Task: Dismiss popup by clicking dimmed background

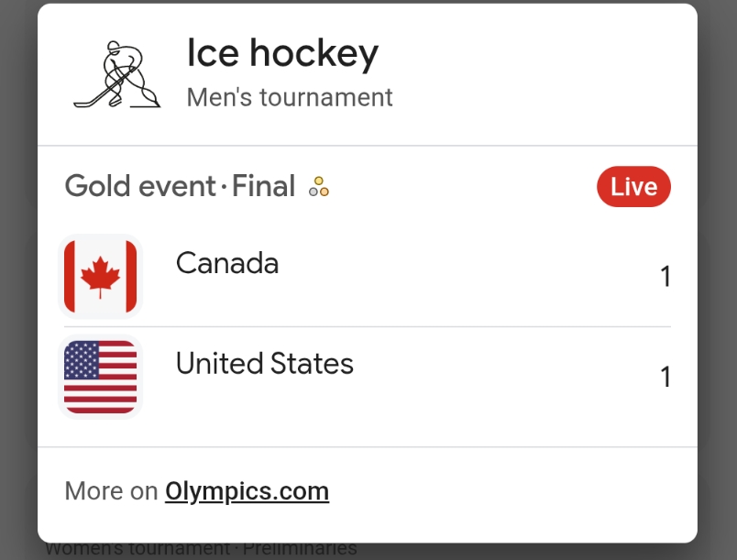Action: (x=717, y=275)
